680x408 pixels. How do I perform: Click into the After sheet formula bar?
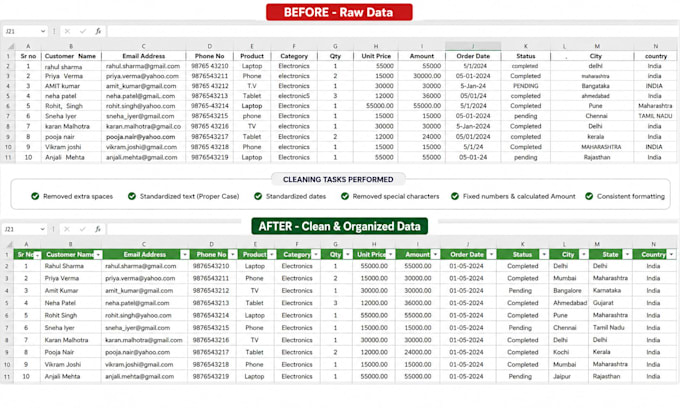[x=392, y=229]
